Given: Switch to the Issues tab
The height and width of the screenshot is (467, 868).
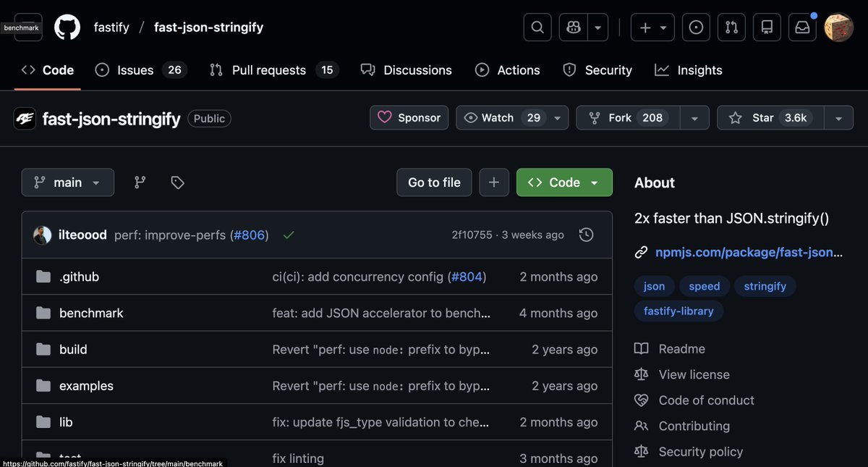Looking at the screenshot, I should point(141,70).
